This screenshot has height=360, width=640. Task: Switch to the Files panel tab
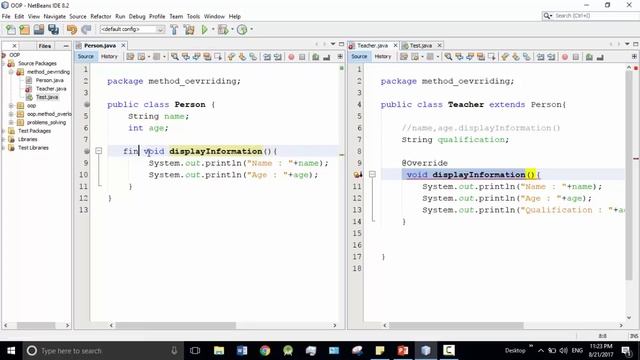click(x=44, y=46)
